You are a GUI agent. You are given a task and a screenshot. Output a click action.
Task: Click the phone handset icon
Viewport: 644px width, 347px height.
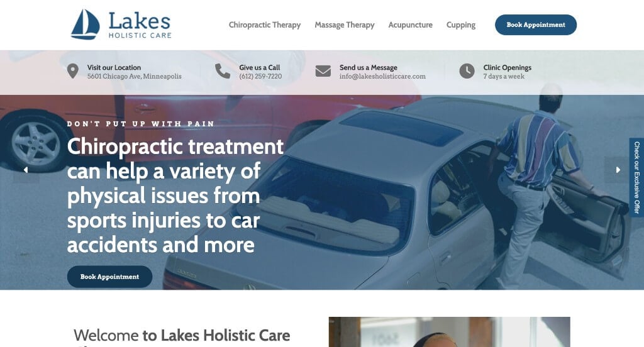[223, 71]
